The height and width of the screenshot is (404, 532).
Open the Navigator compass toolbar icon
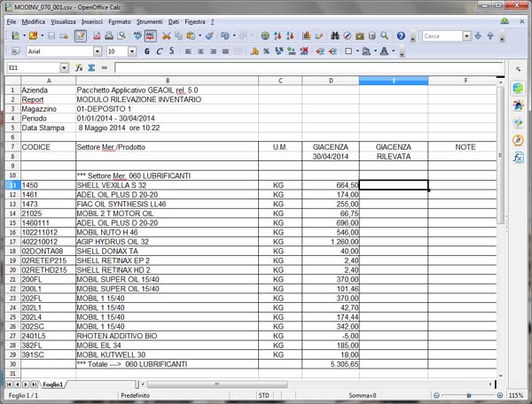(x=348, y=35)
